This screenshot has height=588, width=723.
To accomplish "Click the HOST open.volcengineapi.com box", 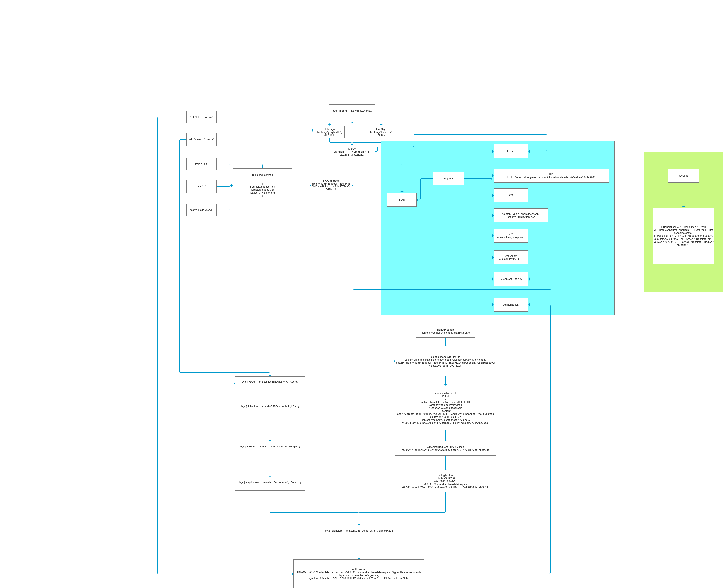I will click(511, 236).
